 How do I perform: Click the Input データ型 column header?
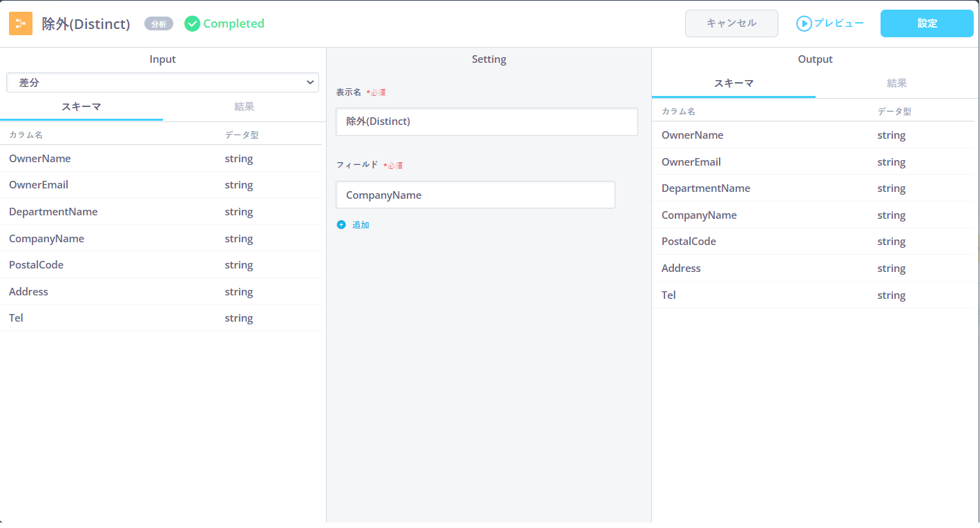tap(242, 135)
